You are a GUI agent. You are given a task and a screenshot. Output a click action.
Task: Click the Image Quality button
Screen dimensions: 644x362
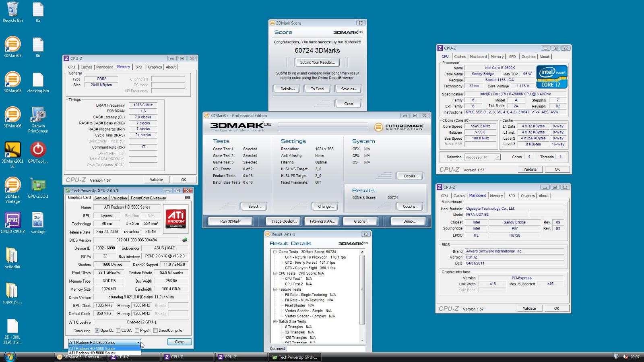click(x=284, y=221)
